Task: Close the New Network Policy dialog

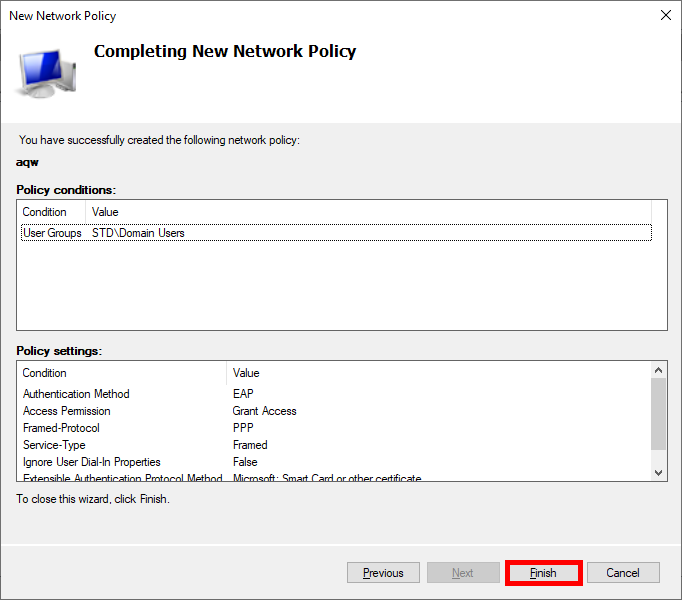Action: click(x=665, y=15)
